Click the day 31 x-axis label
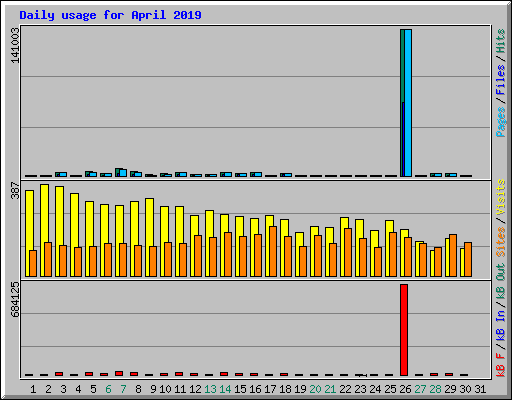This screenshot has height=400, width=512. pyautogui.click(x=480, y=389)
